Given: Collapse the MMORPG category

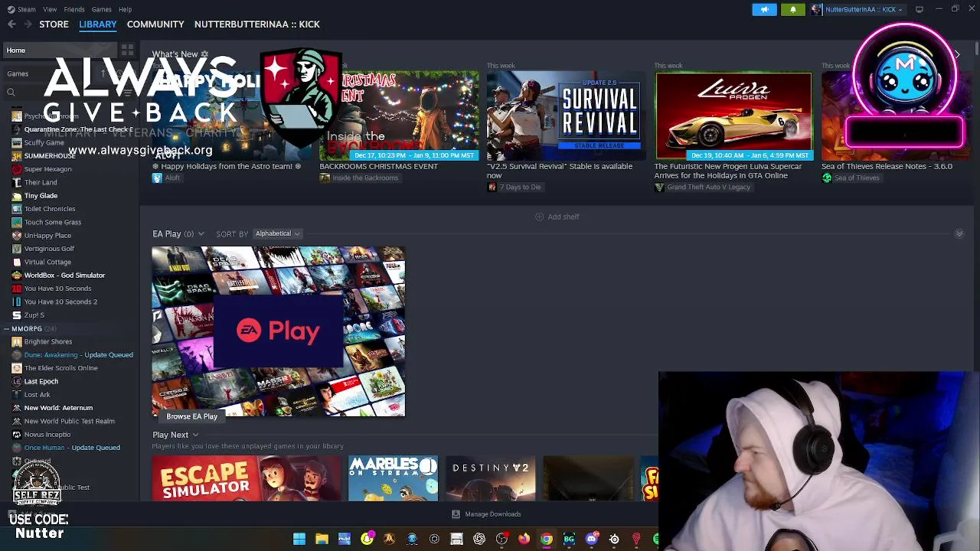Looking at the screenshot, I should (6, 329).
